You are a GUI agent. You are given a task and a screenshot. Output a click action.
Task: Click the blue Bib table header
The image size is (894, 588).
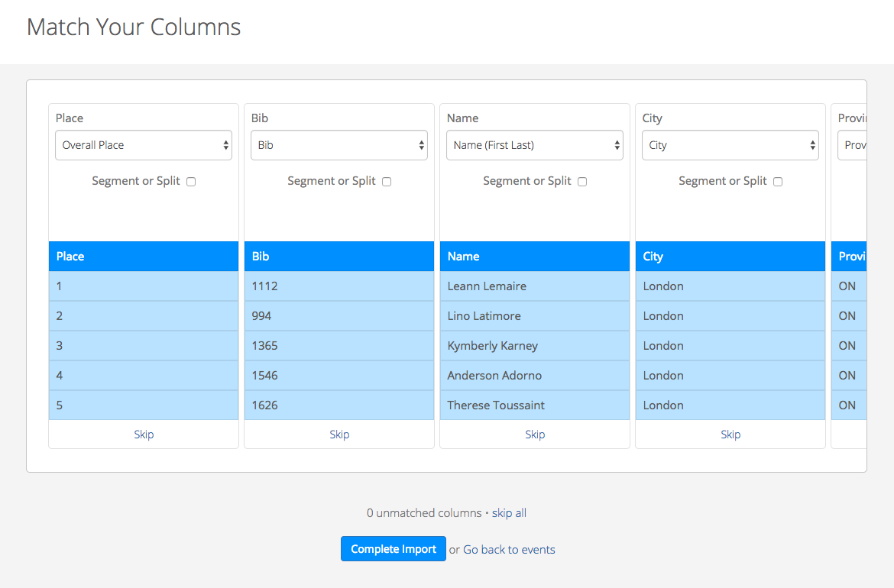tap(339, 257)
